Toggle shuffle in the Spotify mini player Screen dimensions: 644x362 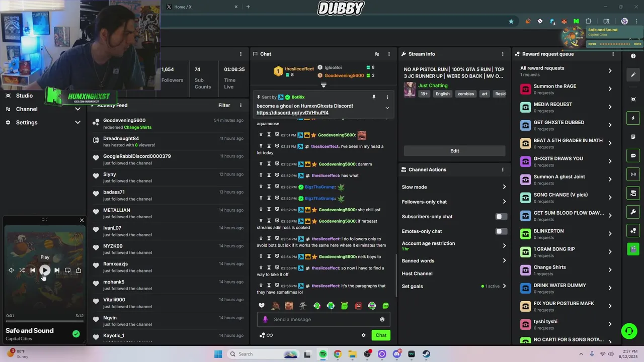(22, 270)
